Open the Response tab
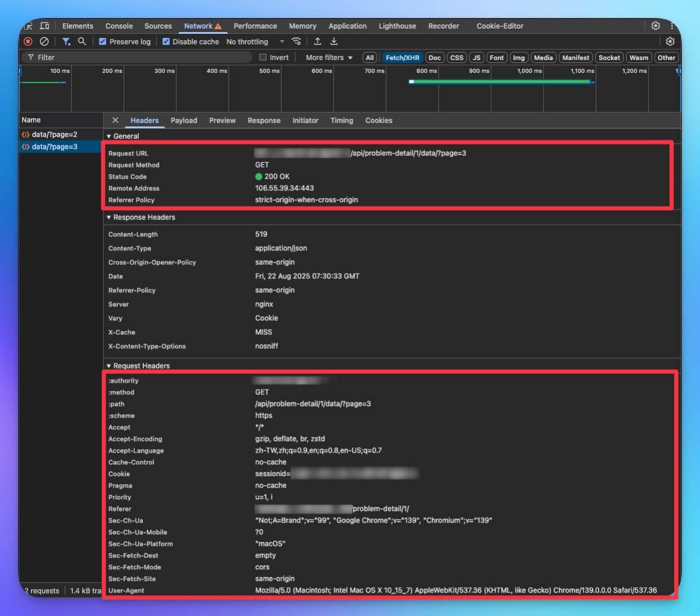The height and width of the screenshot is (616, 700). [264, 120]
